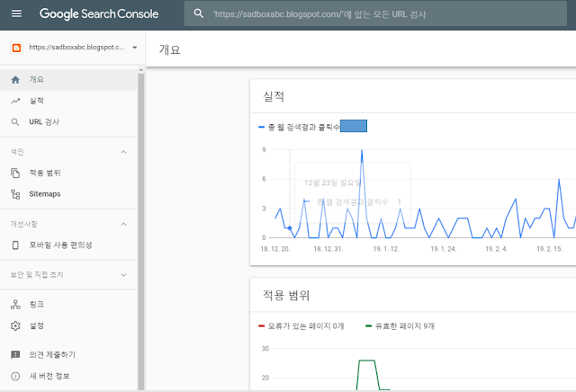
Task: Open the 설정 sidebar item
Action: tap(68, 326)
